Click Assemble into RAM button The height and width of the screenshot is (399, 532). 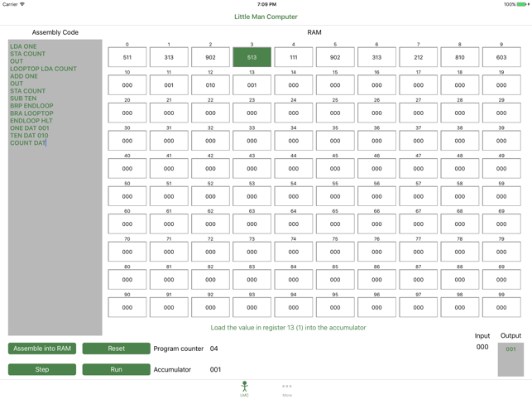click(42, 349)
